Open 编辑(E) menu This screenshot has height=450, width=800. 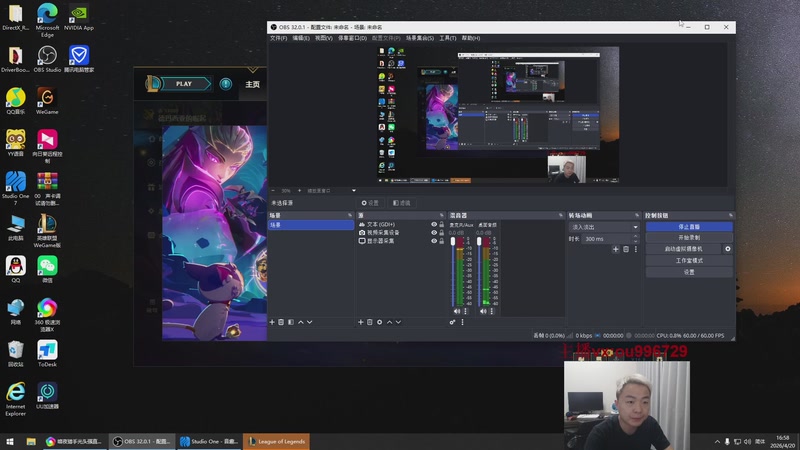pos(301,38)
